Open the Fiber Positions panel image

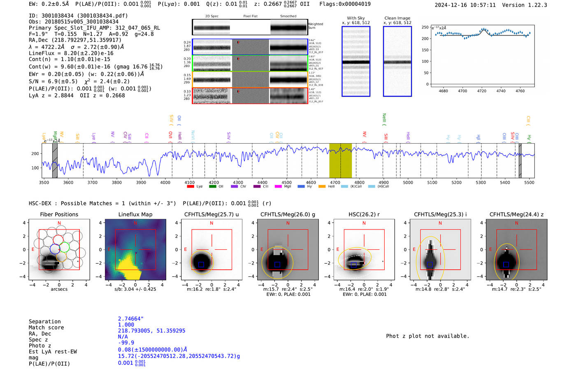[x=59, y=250]
